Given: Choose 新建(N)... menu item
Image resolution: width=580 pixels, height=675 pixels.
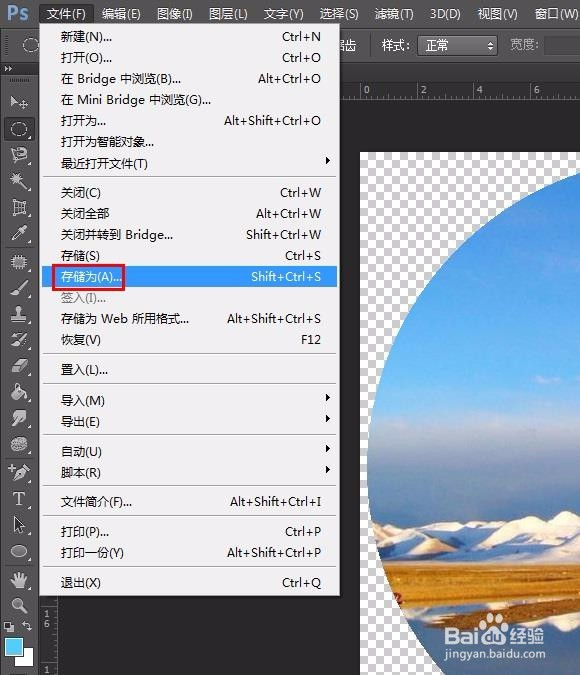Looking at the screenshot, I should coord(189,37).
